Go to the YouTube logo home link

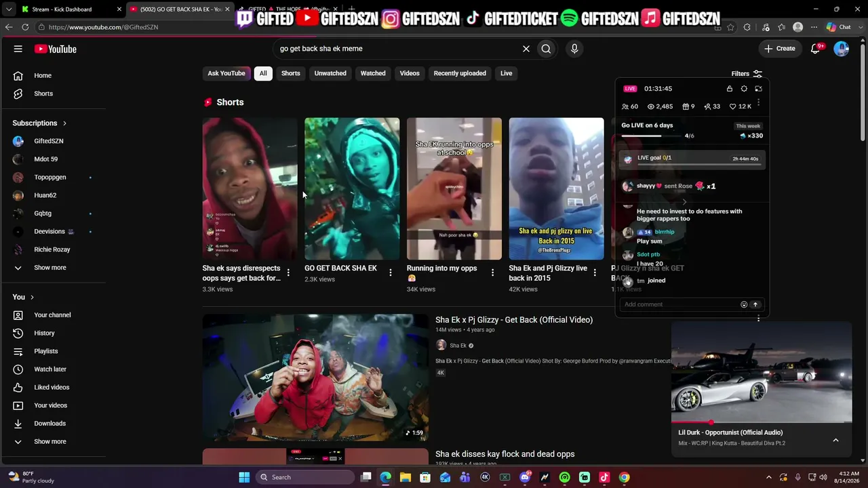[x=56, y=49]
